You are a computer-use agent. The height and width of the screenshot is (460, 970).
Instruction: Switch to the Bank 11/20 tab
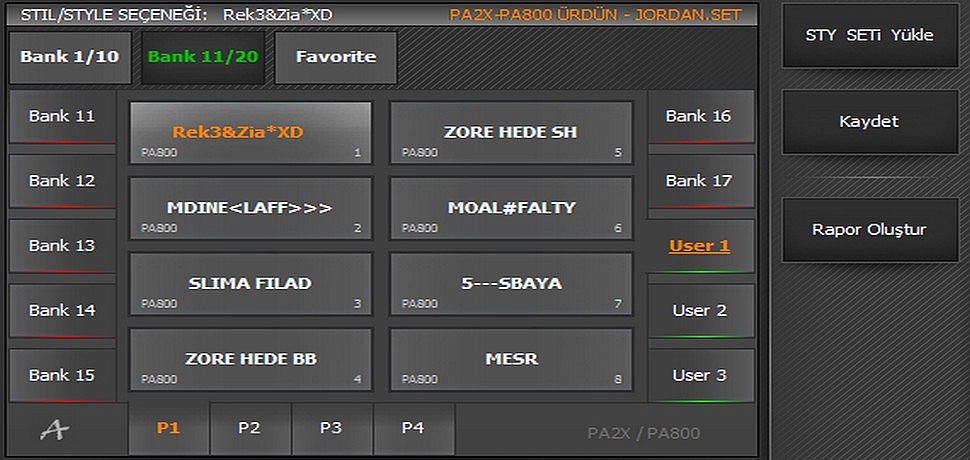point(203,57)
